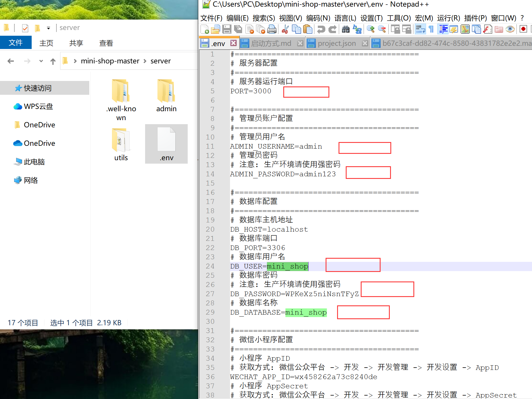This screenshot has height=399, width=532.
Task: Click the Zoom In magnifier icon
Action: point(370,29)
